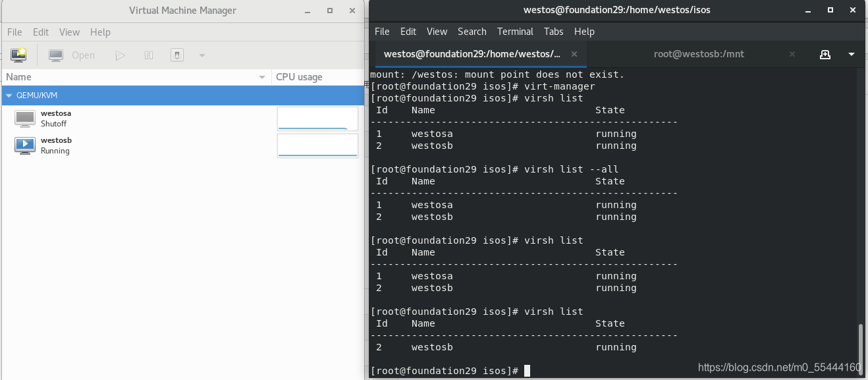
Task: Run the selected virtual machine
Action: tap(120, 55)
